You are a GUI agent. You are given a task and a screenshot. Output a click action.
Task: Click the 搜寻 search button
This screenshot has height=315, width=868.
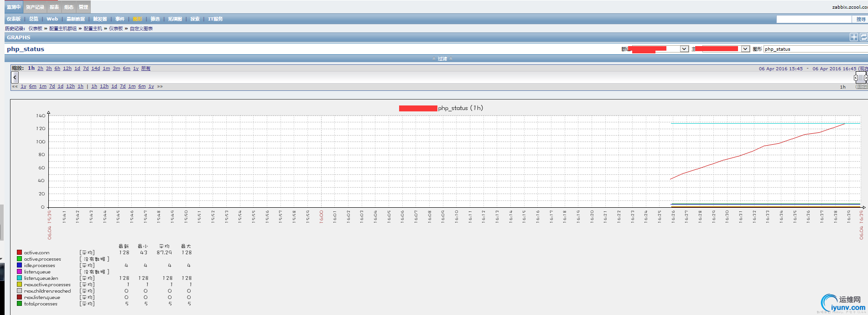[861, 19]
